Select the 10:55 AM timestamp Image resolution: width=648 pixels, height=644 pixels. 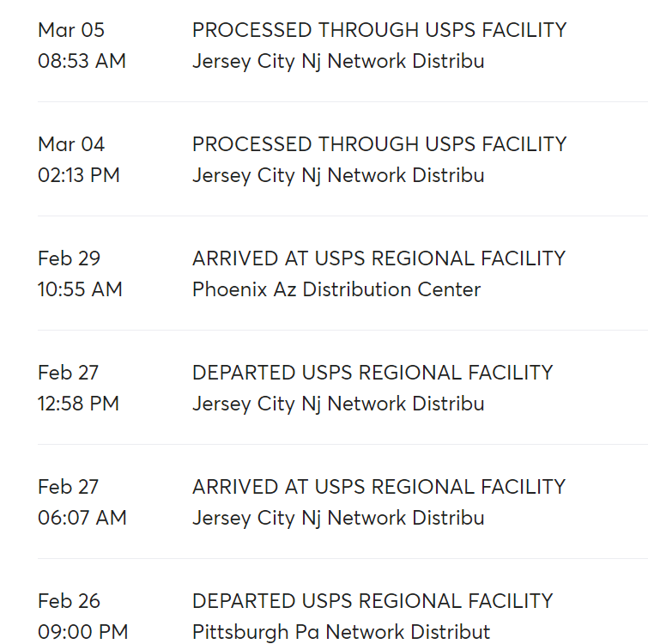click(x=80, y=290)
